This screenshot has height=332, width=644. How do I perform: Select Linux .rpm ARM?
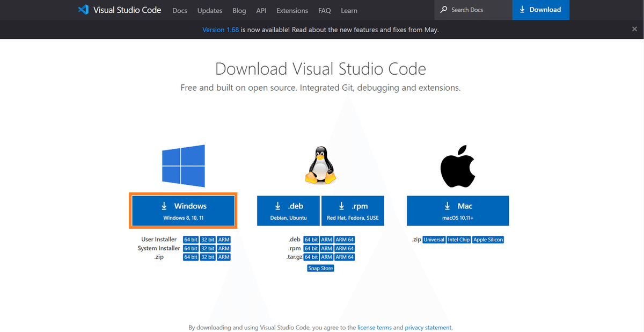[x=326, y=248]
